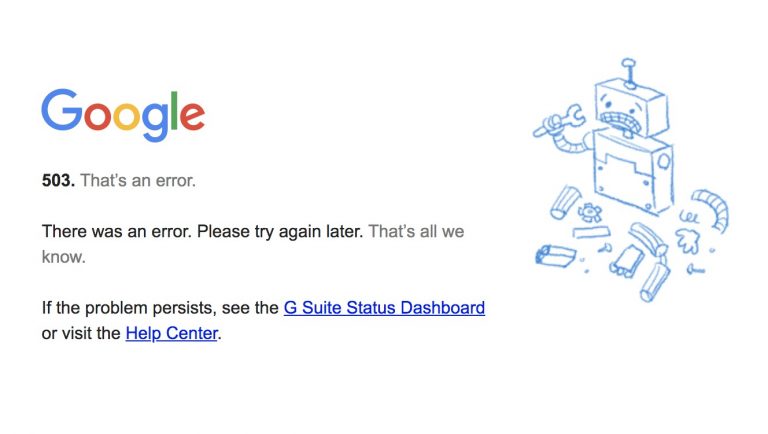768x434 pixels.
Task: Open the G Suite Status Dashboard link
Action: coord(384,308)
